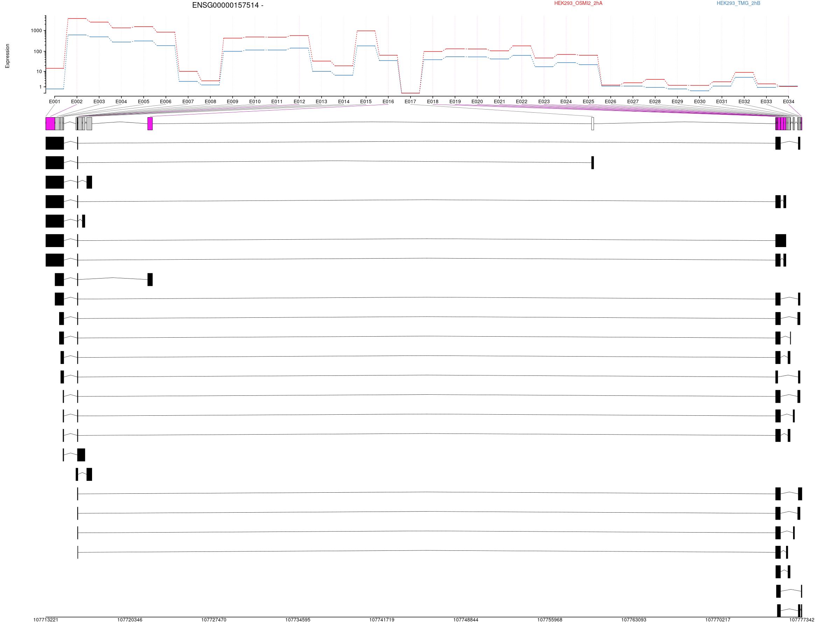Click the ENSG00000157514 gene title
This screenshot has width=840, height=626.
tap(227, 5)
